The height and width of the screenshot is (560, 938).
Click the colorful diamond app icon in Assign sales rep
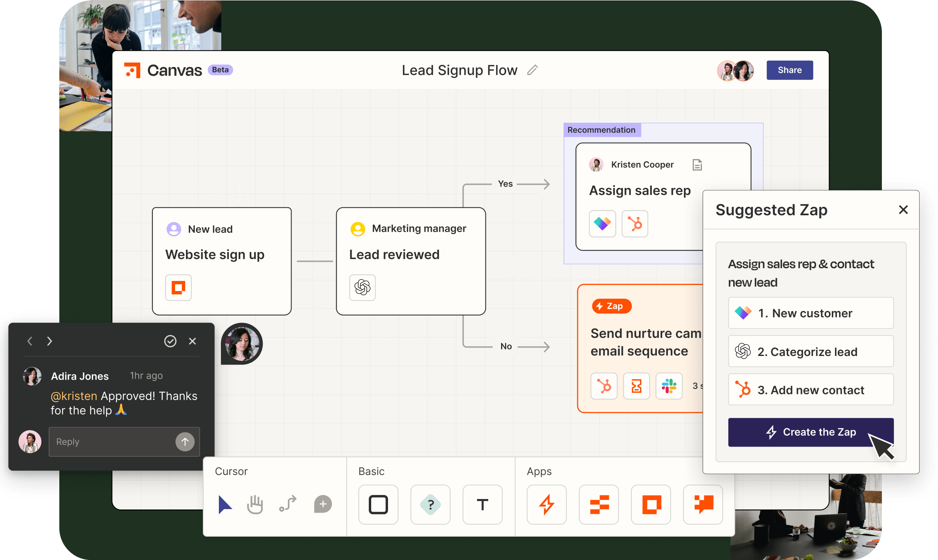coord(602,223)
